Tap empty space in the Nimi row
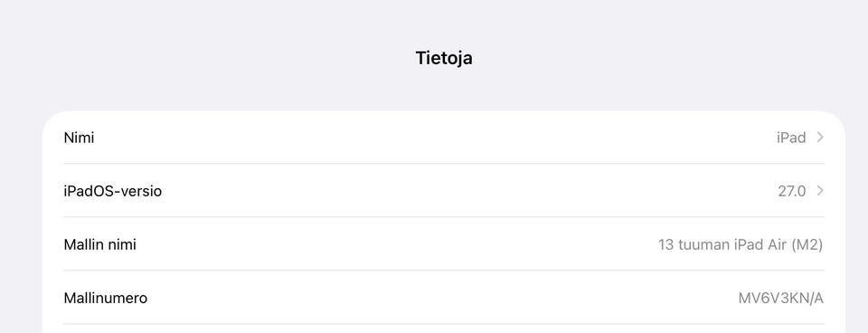The width and height of the screenshot is (868, 333). click(432, 138)
